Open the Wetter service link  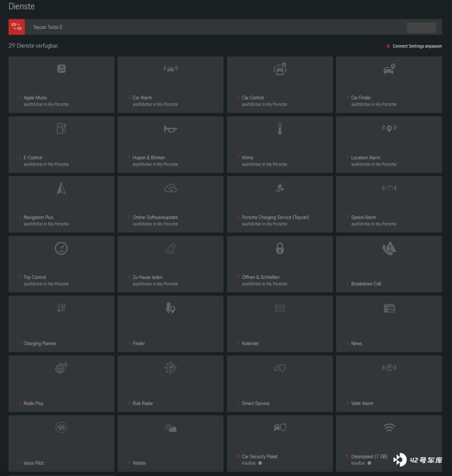tap(139, 463)
